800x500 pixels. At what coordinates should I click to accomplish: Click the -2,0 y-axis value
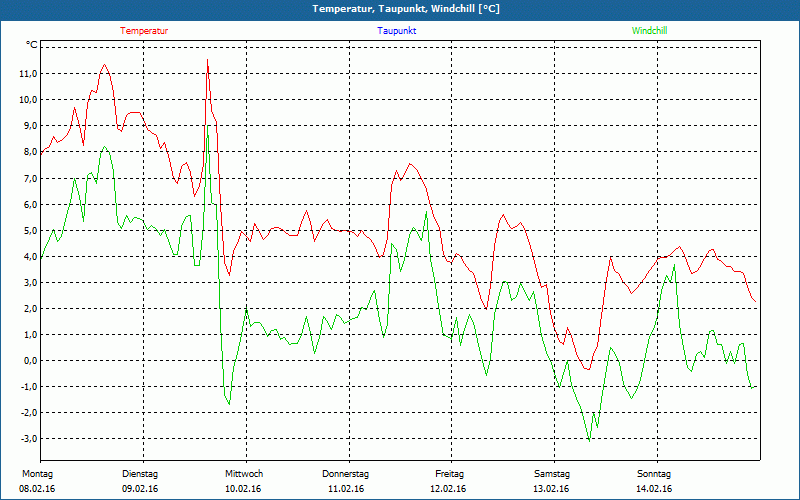[29, 412]
